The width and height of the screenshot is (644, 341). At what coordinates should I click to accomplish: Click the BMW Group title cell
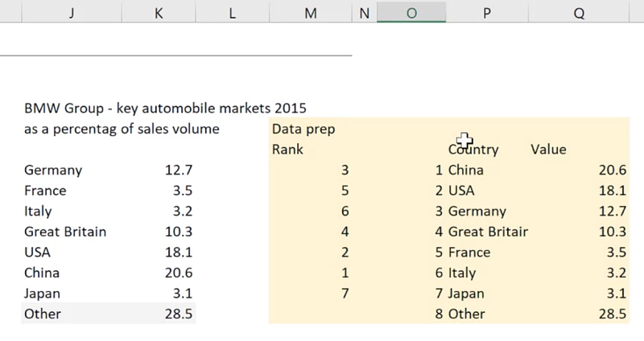(x=165, y=108)
